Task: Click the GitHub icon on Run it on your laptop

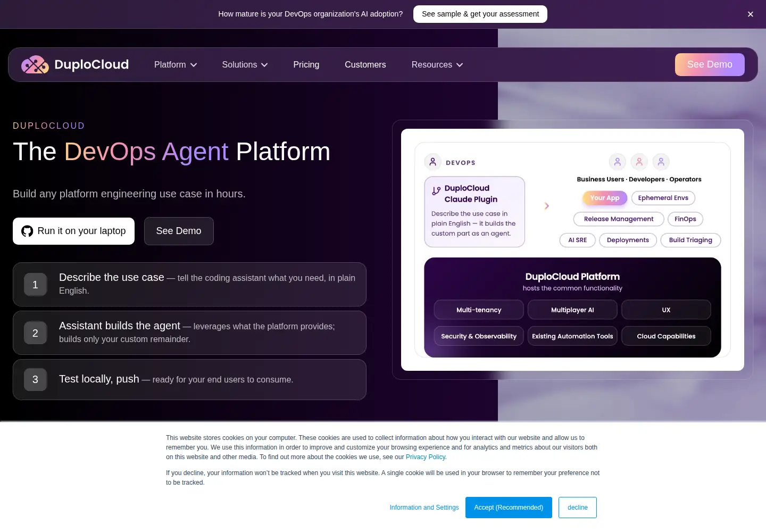Action: [27, 231]
